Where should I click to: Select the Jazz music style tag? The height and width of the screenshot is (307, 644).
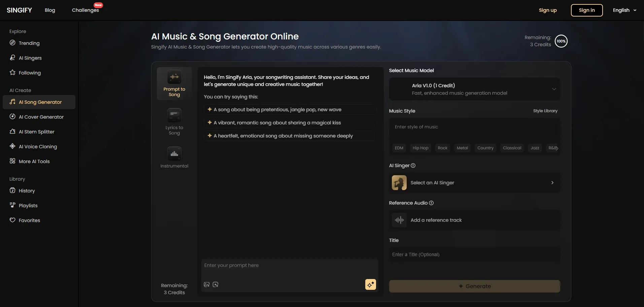coord(535,148)
